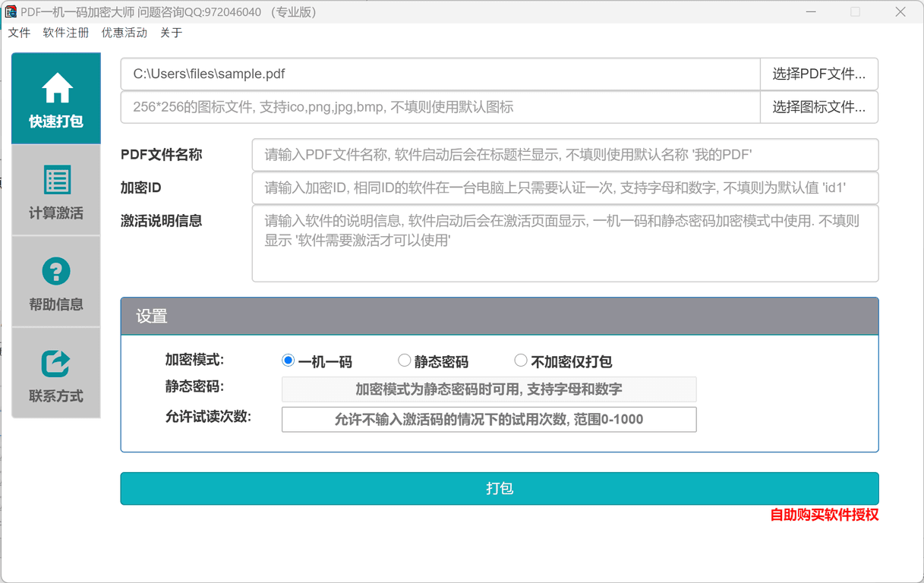Image resolution: width=924 pixels, height=583 pixels.
Task: Click the 加密ID input field
Action: (x=565, y=188)
